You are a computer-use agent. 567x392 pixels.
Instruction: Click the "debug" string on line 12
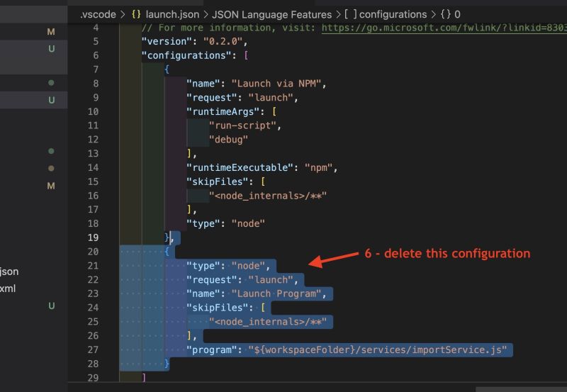pos(228,140)
